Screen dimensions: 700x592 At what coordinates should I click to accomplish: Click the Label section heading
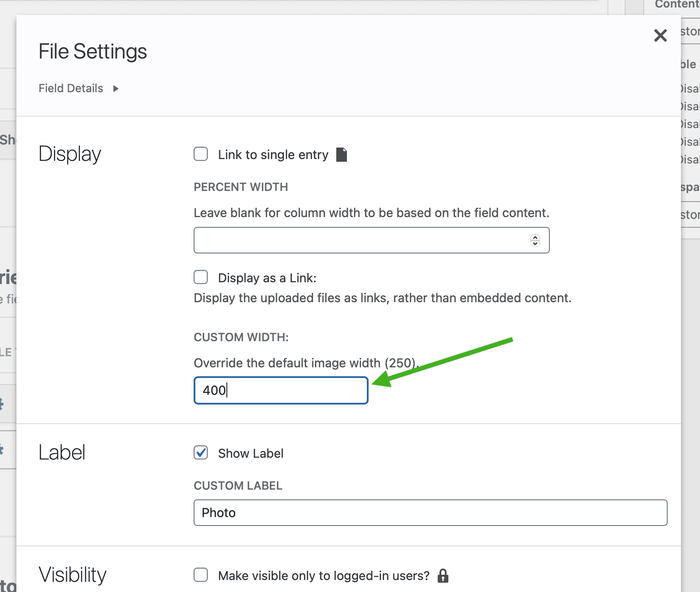(x=62, y=452)
